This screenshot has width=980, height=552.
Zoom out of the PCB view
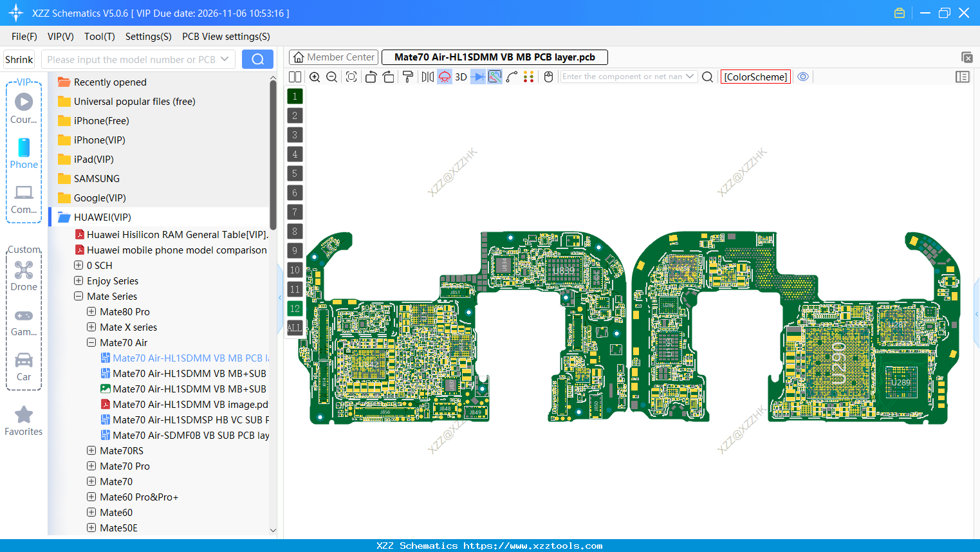coord(331,77)
